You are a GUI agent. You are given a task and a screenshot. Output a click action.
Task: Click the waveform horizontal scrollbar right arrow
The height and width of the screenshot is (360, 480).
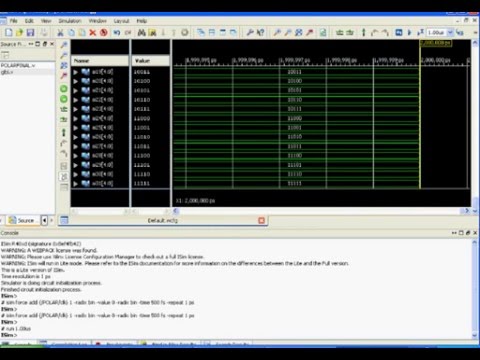[x=467, y=211]
